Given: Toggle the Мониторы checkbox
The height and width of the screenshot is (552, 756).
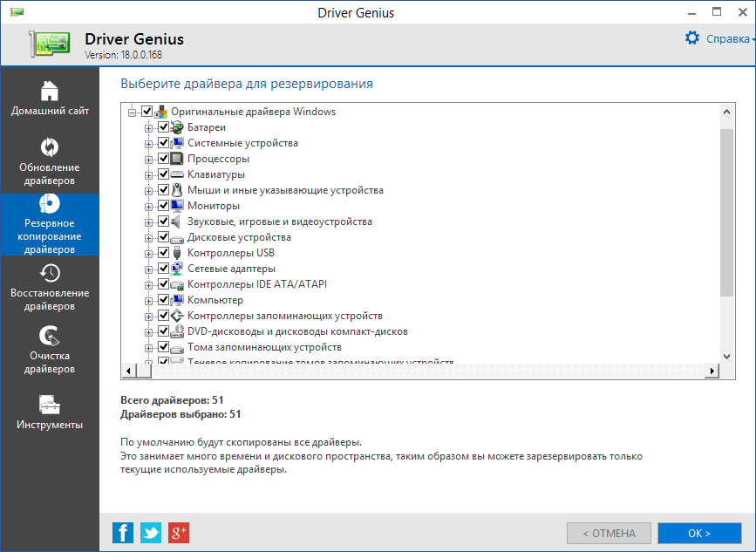Looking at the screenshot, I should [x=163, y=206].
